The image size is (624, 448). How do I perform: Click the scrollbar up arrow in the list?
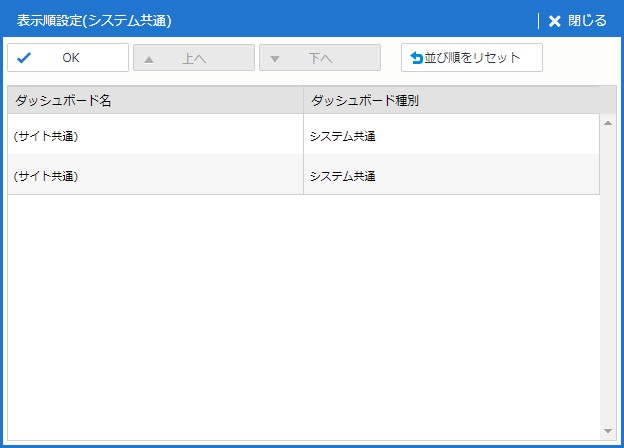point(608,123)
